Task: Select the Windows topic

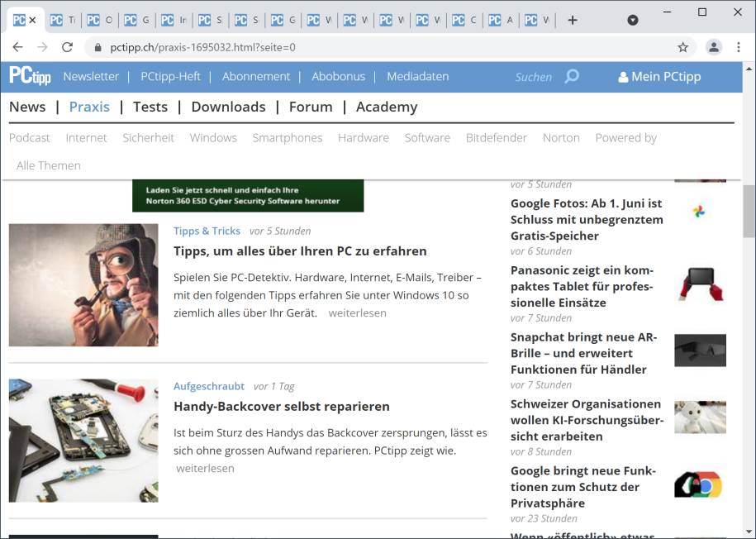Action: pos(213,138)
